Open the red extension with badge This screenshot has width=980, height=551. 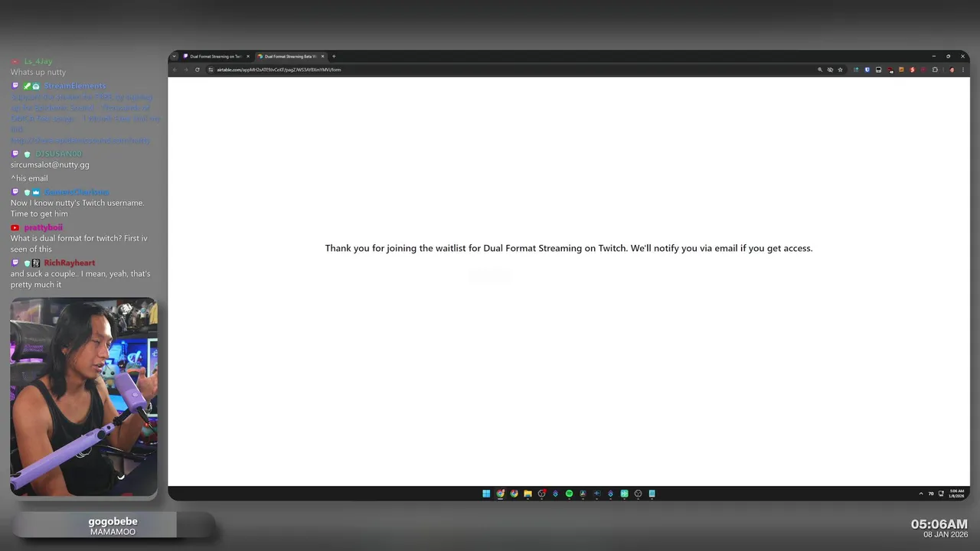pyautogui.click(x=890, y=70)
